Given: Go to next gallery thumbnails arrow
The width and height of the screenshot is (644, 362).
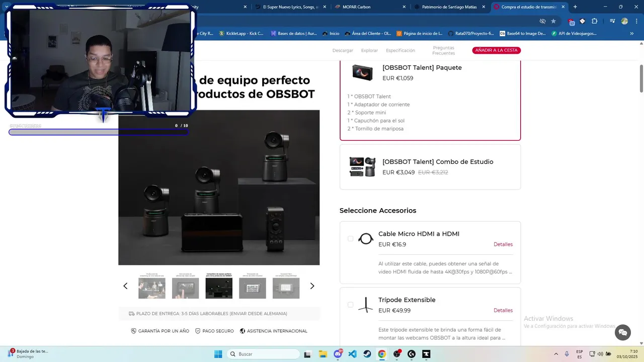Looking at the screenshot, I should pyautogui.click(x=312, y=286).
